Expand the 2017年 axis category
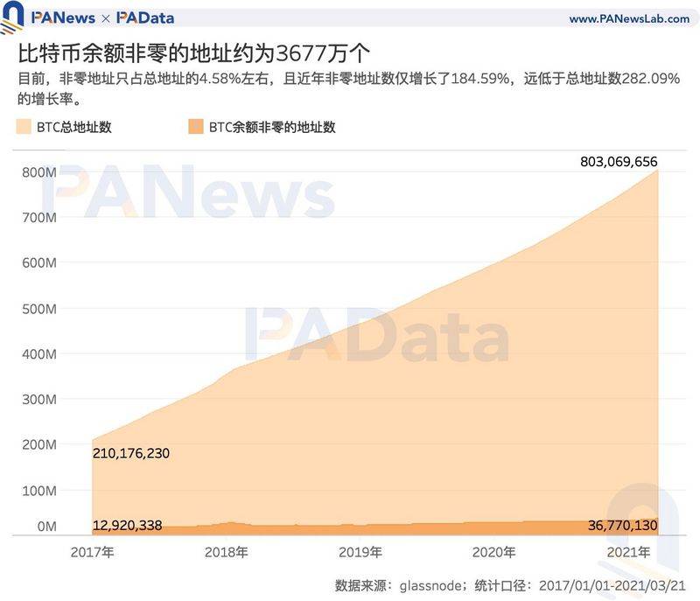The height and width of the screenshot is (601, 700). click(93, 549)
